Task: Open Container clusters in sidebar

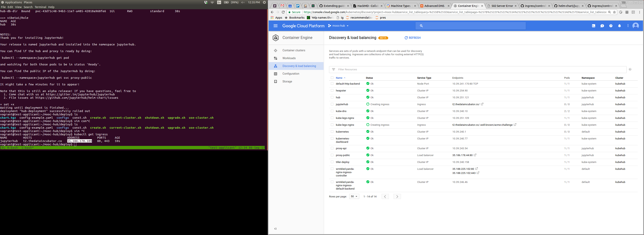Action: tap(294, 51)
